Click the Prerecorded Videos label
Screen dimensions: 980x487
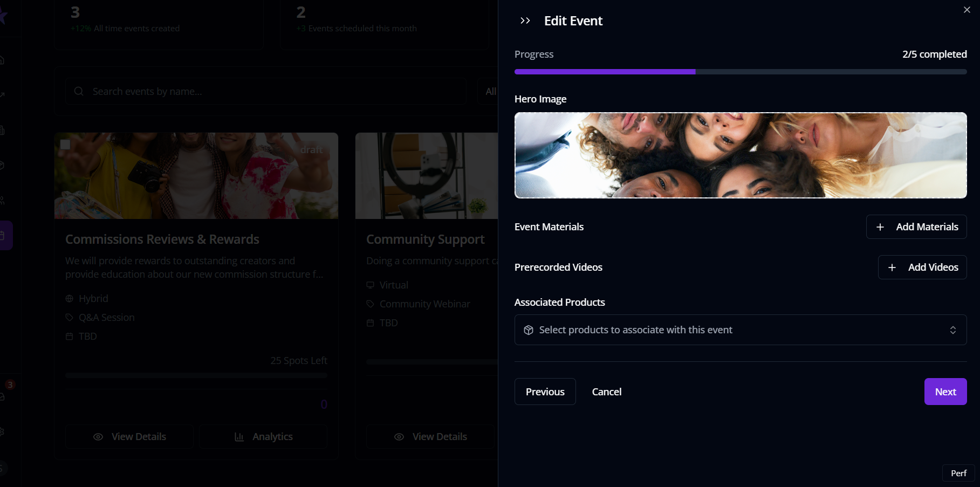point(558,267)
